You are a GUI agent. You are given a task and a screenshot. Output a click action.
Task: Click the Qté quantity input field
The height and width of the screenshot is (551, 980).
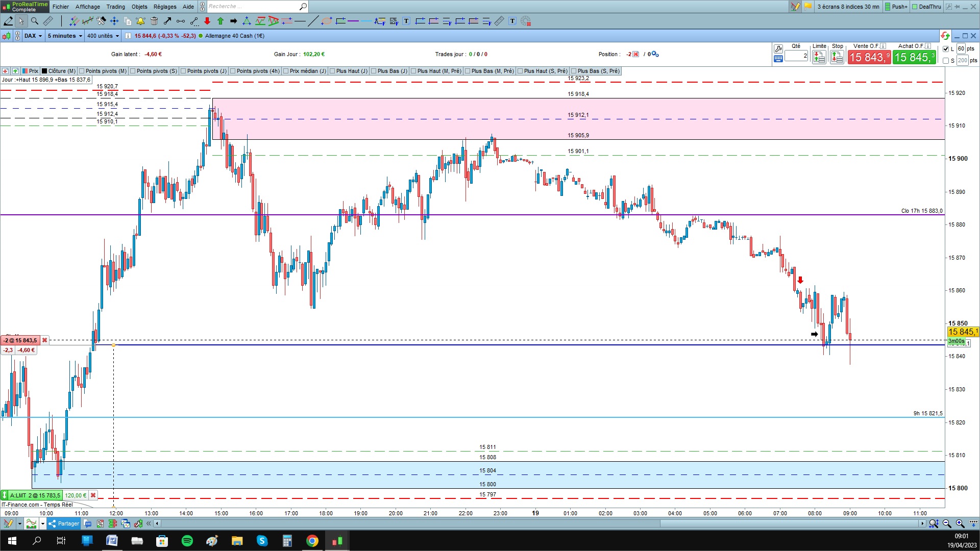click(796, 56)
